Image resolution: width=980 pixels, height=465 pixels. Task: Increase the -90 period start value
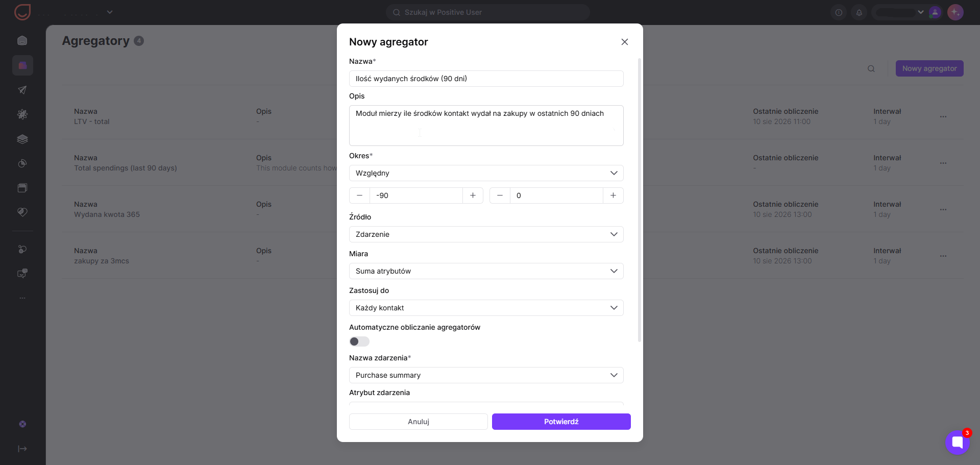pyautogui.click(x=473, y=195)
